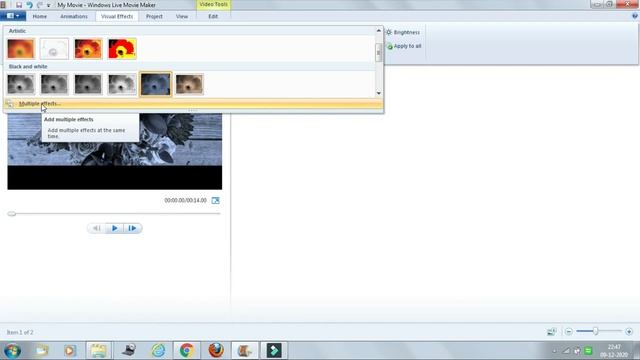Open the Animations ribbon tab
The height and width of the screenshot is (360, 640).
[x=74, y=16]
